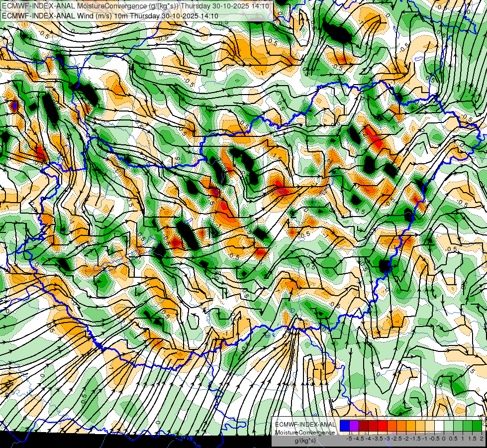Click the white legend swatch at zero
This screenshot has width=487, height=448.
tap(439, 426)
